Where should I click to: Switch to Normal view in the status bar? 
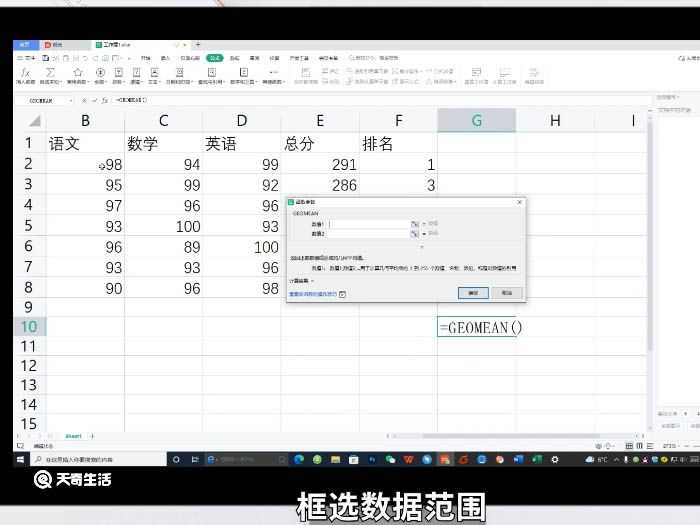point(629,446)
